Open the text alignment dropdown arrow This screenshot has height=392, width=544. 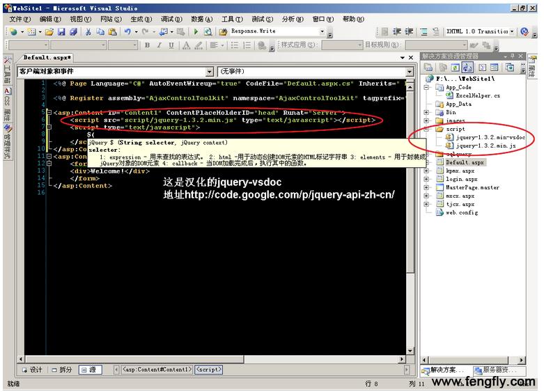(x=222, y=45)
